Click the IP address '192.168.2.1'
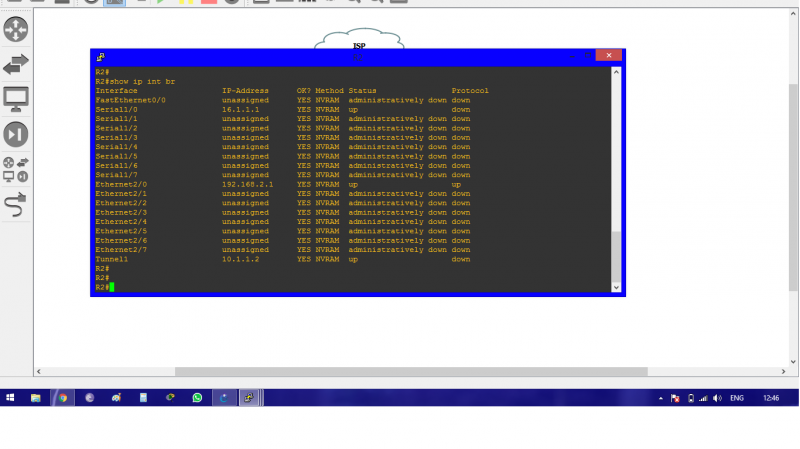Screen dimensions: 800x449 [247, 185]
